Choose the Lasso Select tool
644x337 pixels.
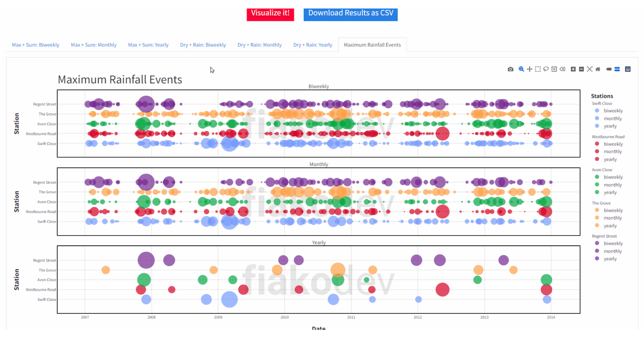point(546,69)
